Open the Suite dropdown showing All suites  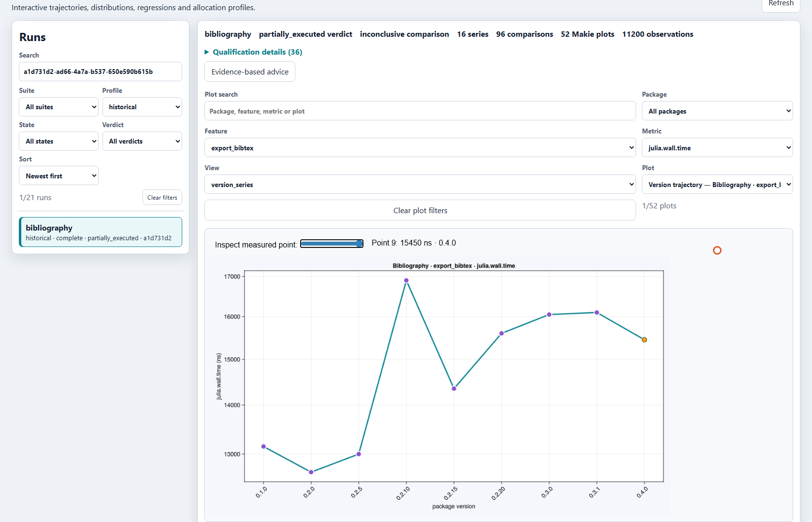[58, 107]
